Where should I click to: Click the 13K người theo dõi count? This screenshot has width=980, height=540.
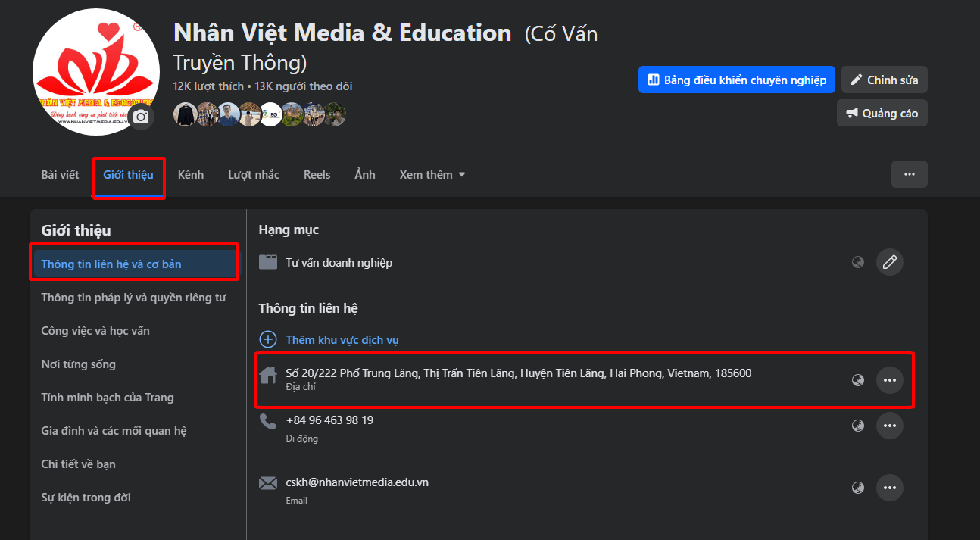coord(303,86)
